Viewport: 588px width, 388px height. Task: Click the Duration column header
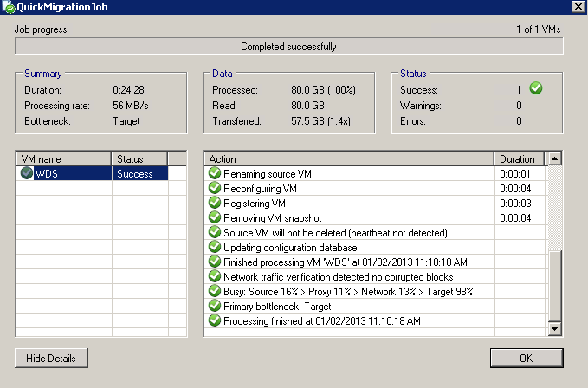(x=520, y=159)
